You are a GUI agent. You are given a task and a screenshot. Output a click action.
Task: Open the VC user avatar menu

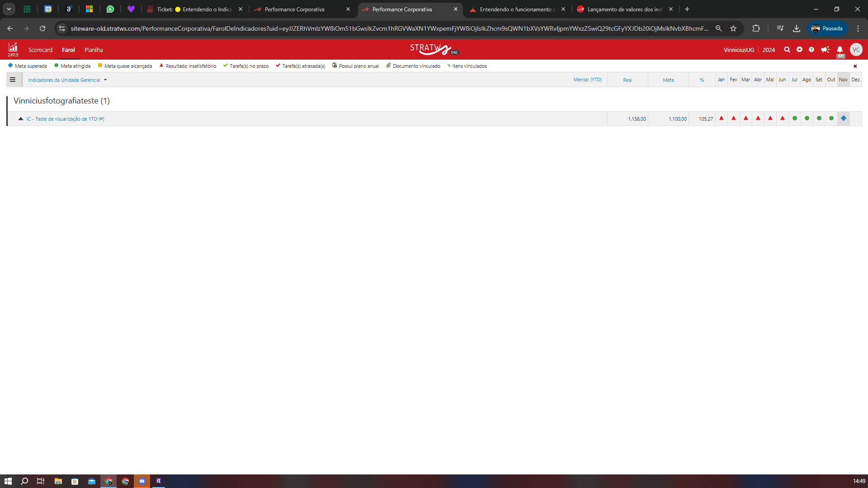click(856, 50)
